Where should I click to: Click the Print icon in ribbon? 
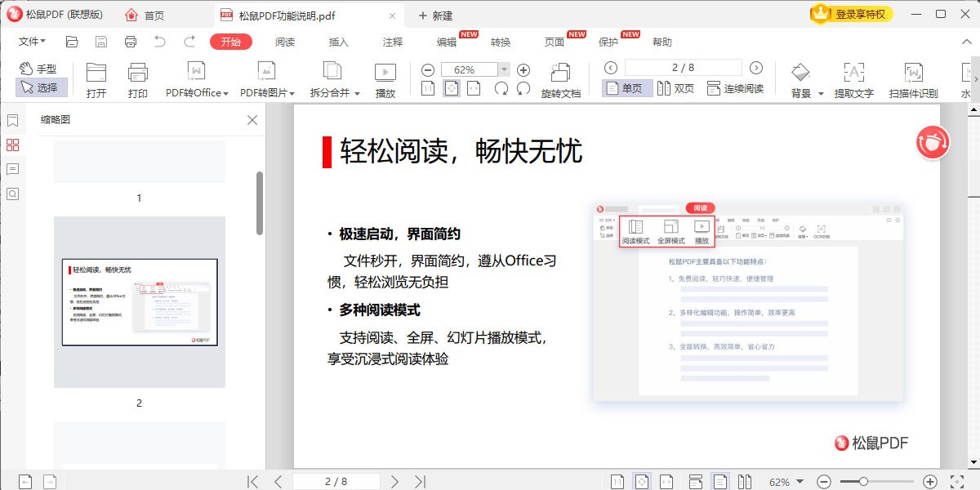point(138,80)
